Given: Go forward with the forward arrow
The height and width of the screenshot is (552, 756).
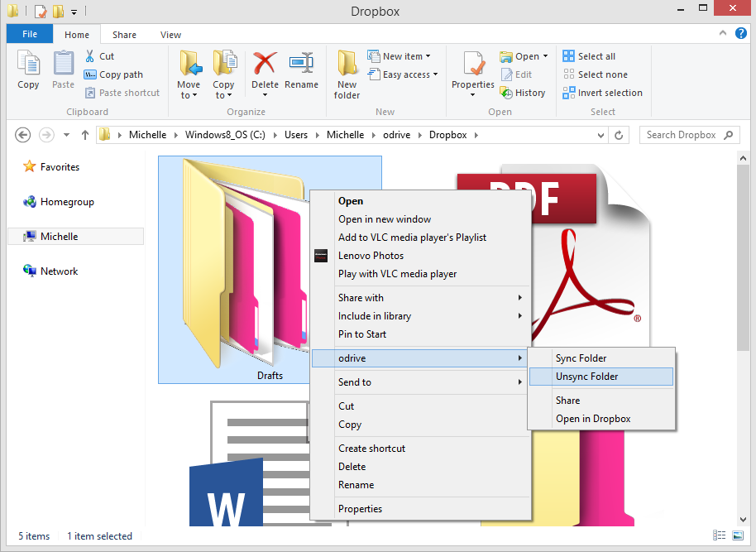Looking at the screenshot, I should pyautogui.click(x=46, y=135).
